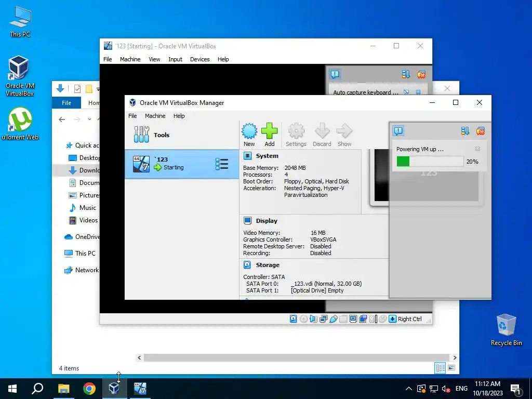Click the Display section header
Screen dimensions: 532x399
click(x=267, y=220)
